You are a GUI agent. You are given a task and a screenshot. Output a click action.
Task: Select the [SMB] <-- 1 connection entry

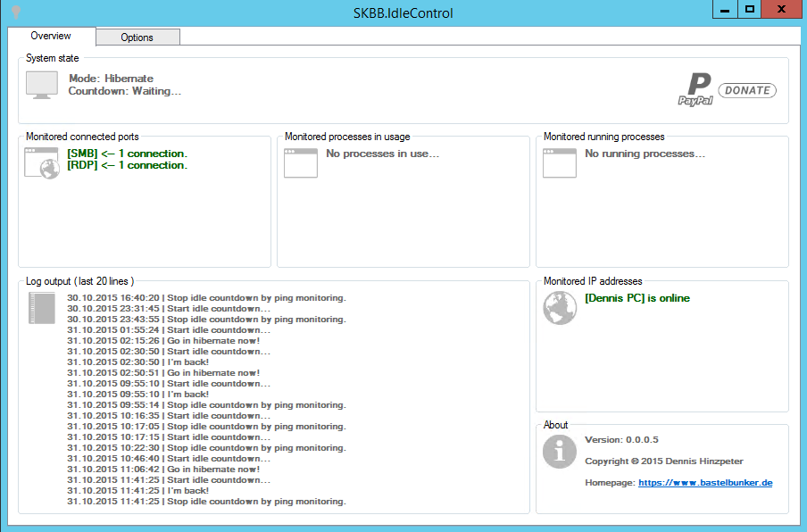coord(127,154)
